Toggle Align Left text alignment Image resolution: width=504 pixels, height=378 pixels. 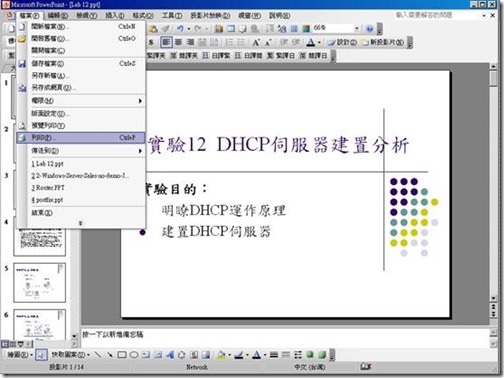(x=166, y=42)
